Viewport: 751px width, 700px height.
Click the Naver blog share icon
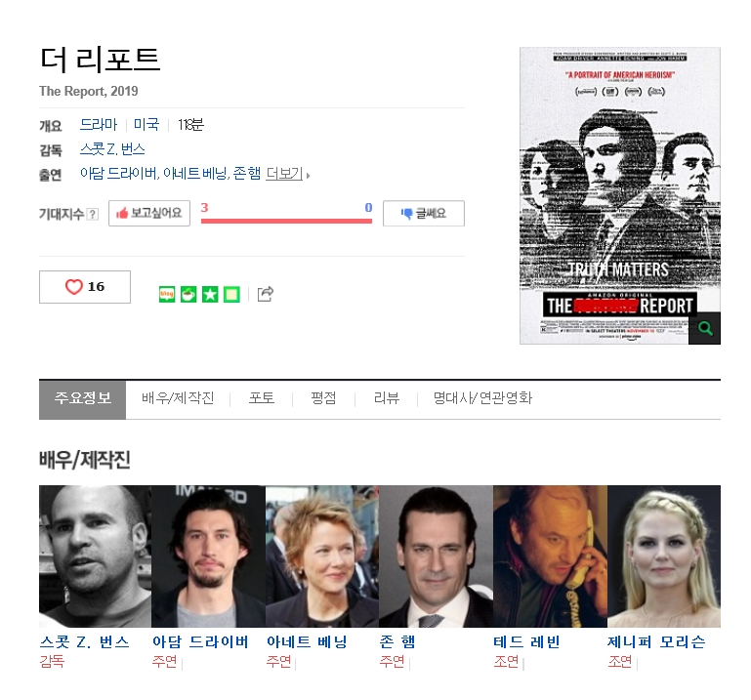click(167, 294)
